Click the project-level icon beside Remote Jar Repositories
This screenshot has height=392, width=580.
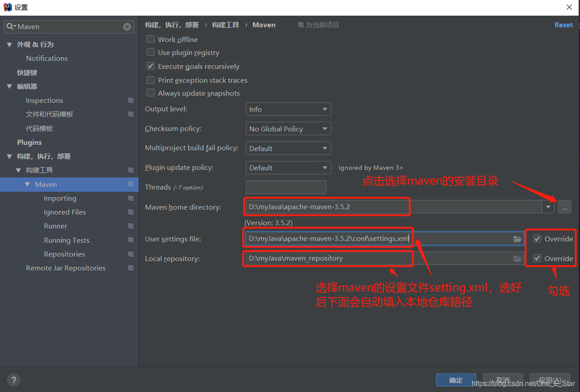pyautogui.click(x=131, y=268)
